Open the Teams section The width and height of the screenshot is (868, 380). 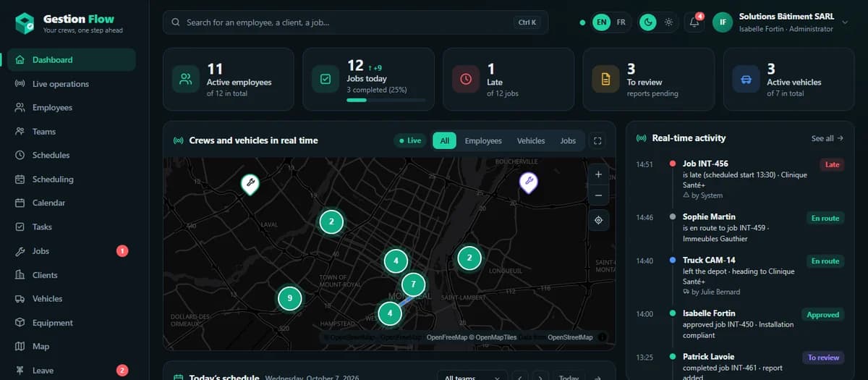coord(72,132)
